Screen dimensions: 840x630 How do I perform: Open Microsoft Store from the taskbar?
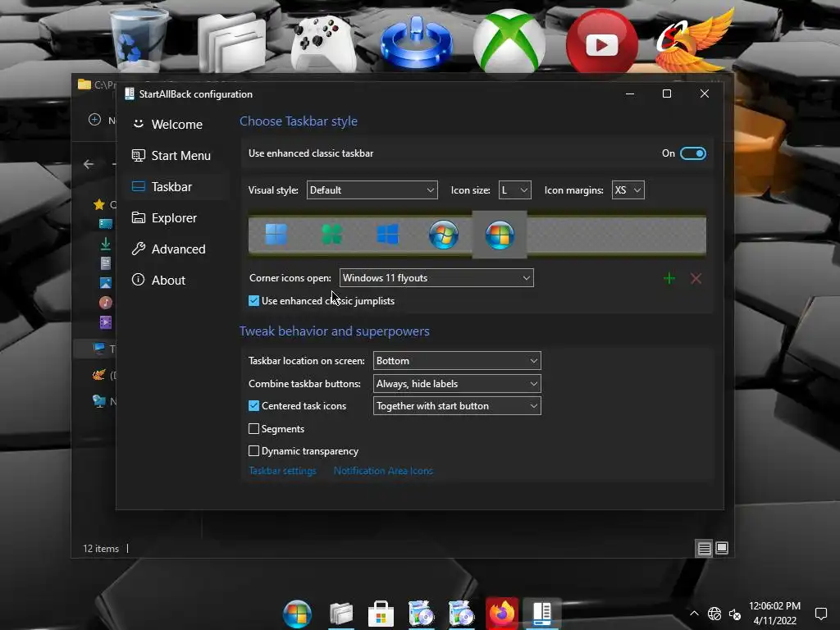click(381, 614)
